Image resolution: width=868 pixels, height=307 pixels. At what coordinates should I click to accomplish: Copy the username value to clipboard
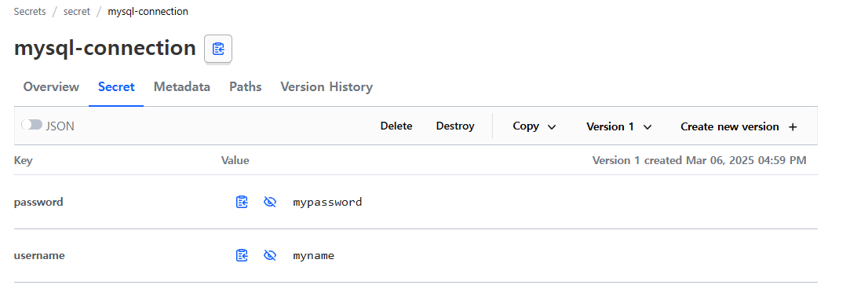tap(242, 255)
